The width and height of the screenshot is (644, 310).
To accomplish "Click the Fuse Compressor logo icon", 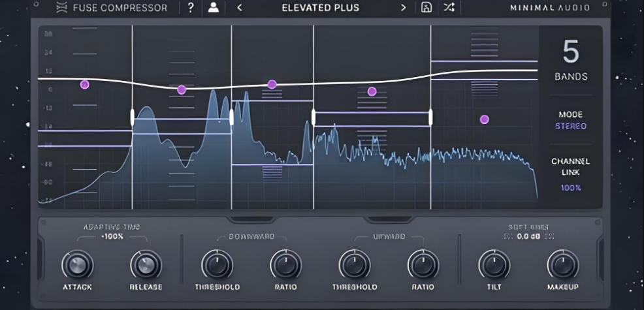I will [61, 7].
